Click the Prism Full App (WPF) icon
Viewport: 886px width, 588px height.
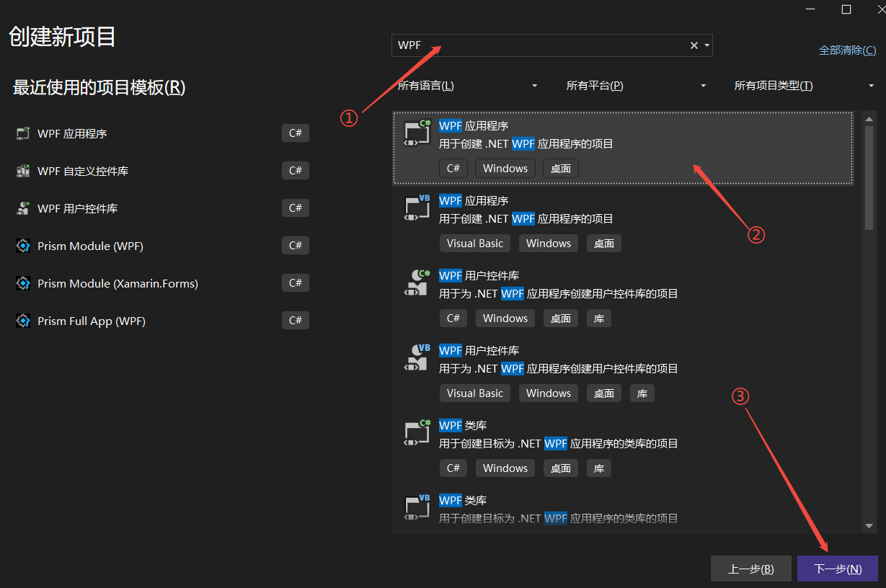click(x=23, y=321)
